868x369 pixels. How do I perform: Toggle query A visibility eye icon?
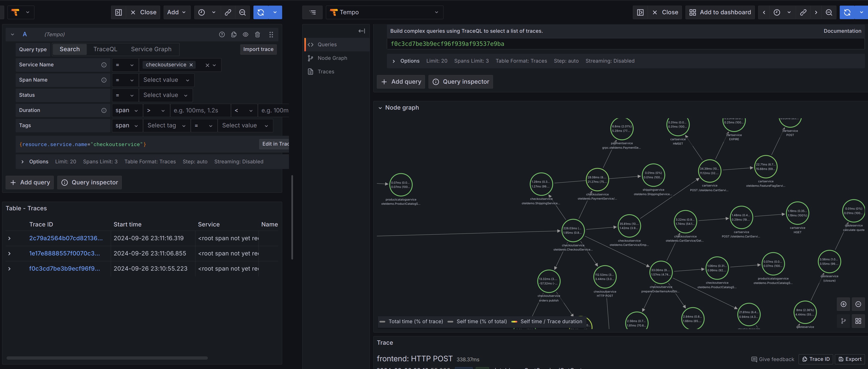click(245, 34)
